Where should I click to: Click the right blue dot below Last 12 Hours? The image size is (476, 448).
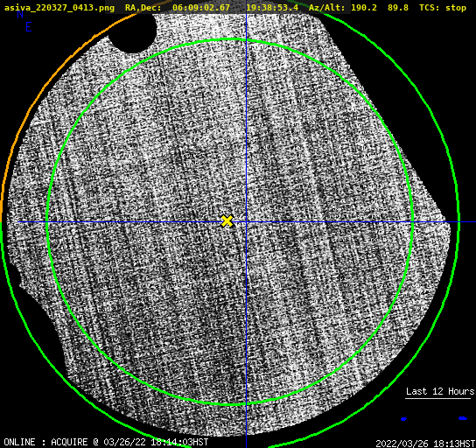pyautogui.click(x=463, y=418)
